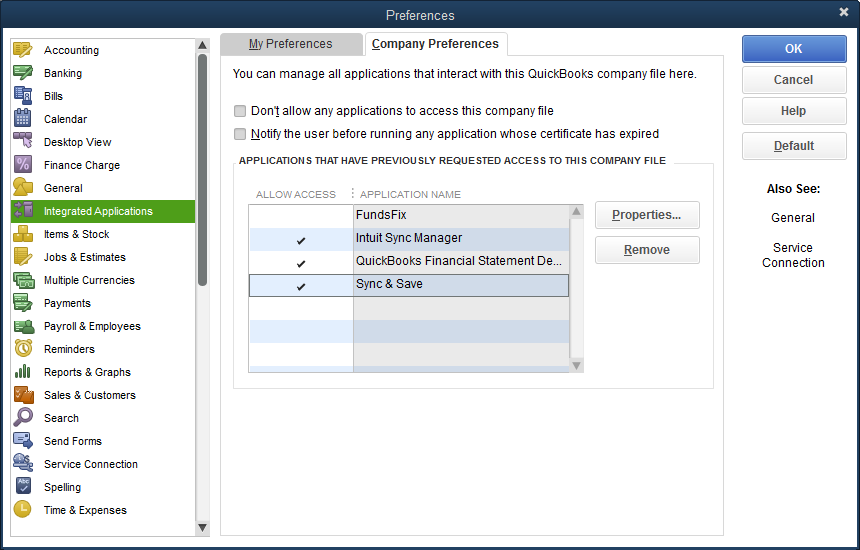This screenshot has width=860, height=550.
Task: Enable Don't allow any applications checkbox
Action: tap(240, 111)
